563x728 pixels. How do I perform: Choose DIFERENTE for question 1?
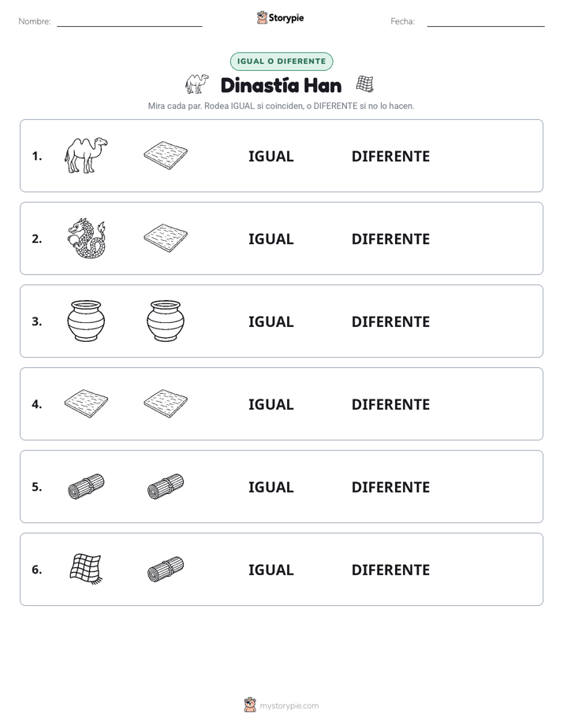390,157
